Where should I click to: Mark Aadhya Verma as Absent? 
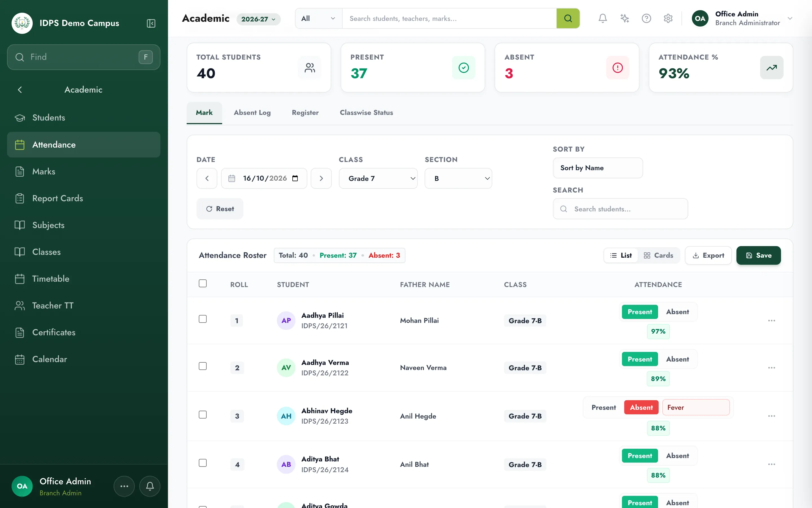coord(678,359)
